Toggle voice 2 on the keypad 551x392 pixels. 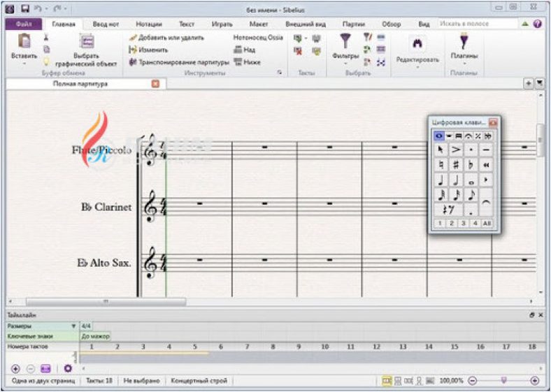tap(452, 223)
